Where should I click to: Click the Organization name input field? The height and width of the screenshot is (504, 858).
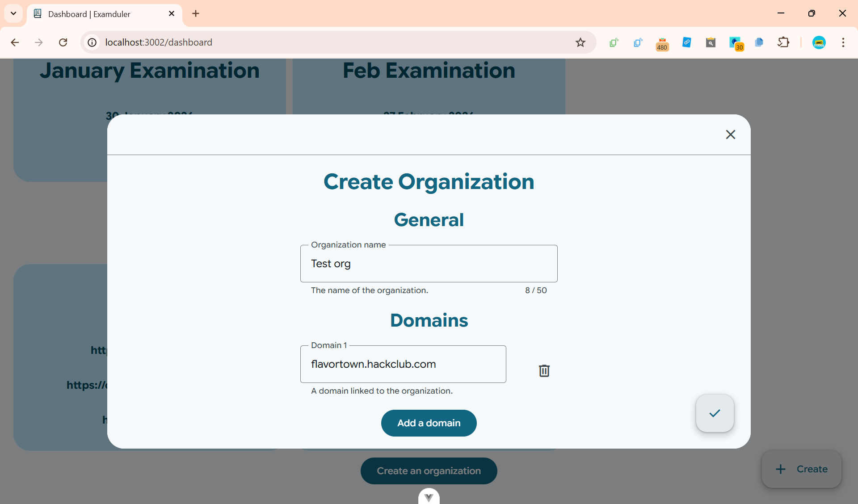coord(429,264)
